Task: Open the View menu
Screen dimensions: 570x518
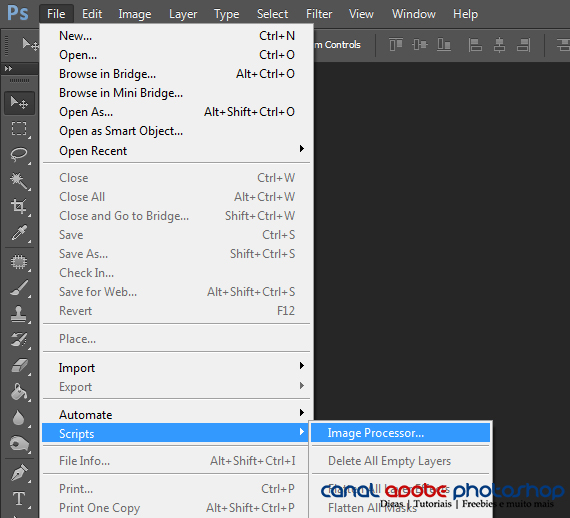Action: [x=361, y=14]
